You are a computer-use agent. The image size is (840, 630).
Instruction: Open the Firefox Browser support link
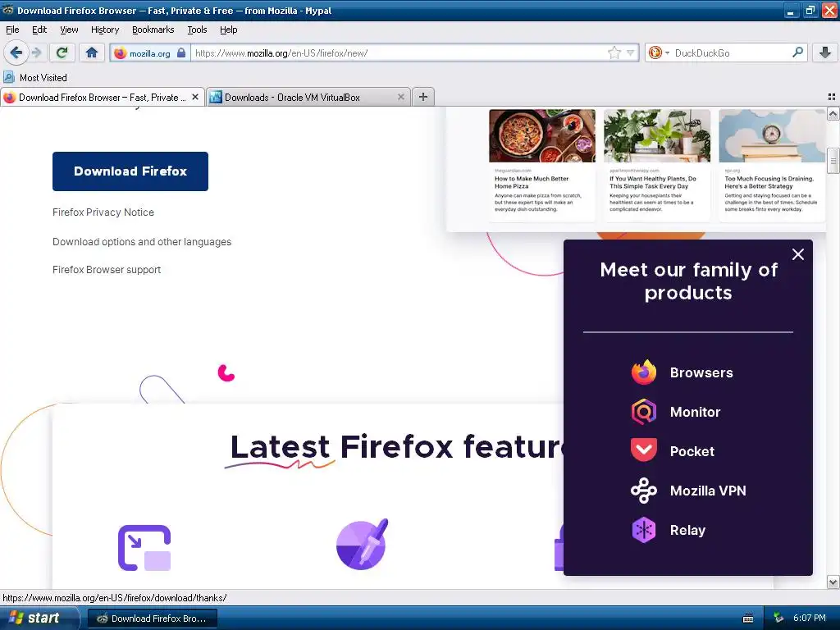(107, 269)
